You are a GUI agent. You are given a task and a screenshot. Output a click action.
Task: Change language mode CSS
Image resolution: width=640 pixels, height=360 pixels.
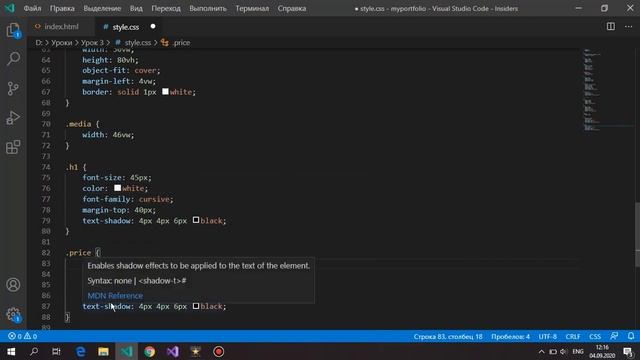pos(595,336)
